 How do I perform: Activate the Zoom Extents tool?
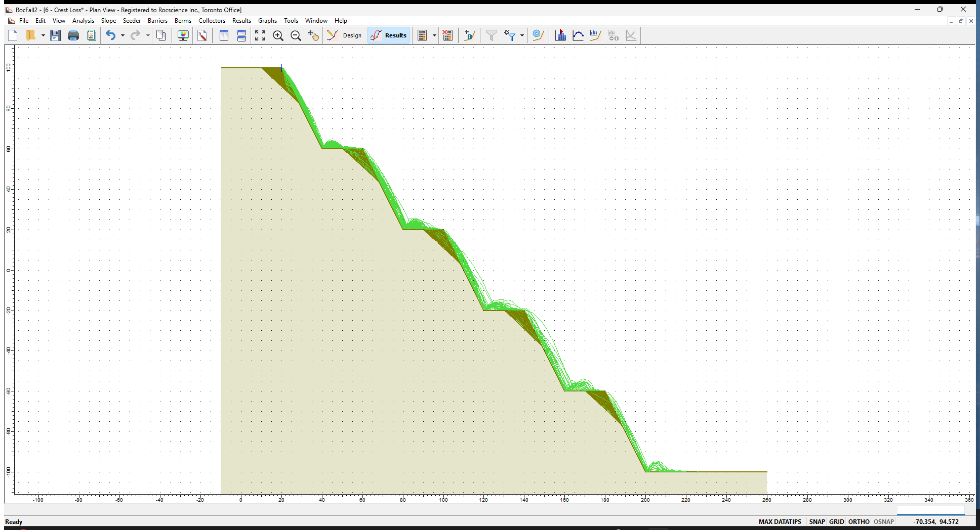pyautogui.click(x=260, y=35)
